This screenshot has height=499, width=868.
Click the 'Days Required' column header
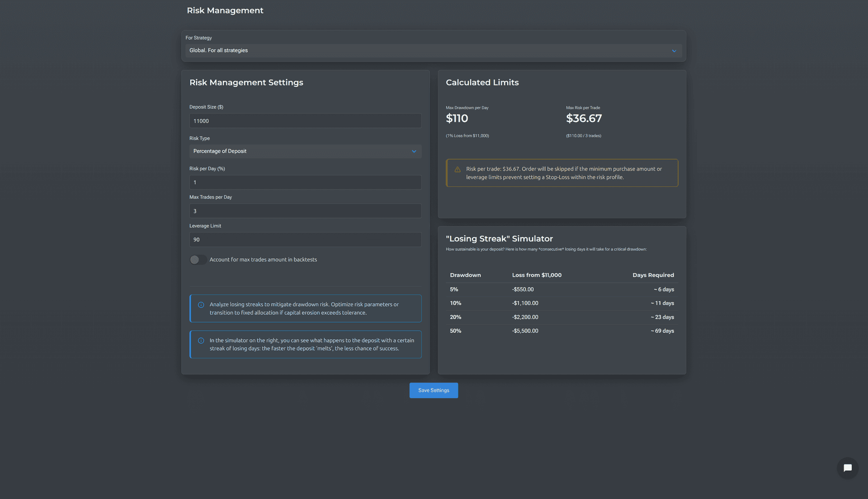(x=653, y=275)
